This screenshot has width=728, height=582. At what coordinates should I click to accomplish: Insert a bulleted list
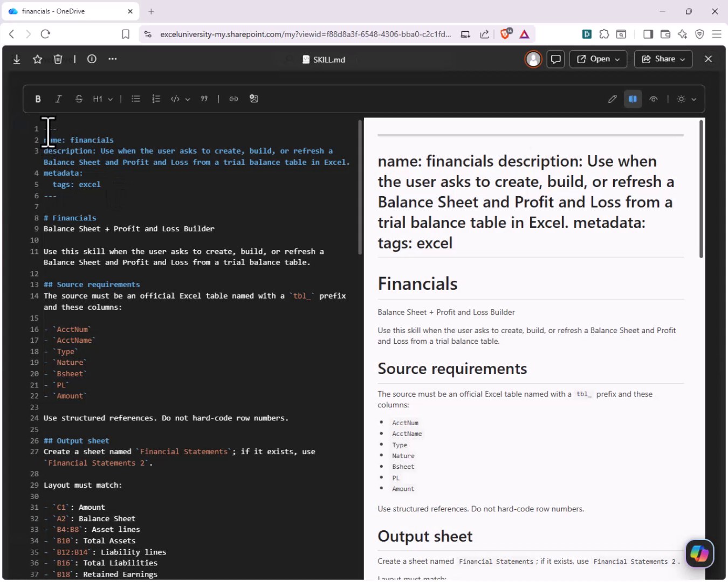click(x=136, y=99)
